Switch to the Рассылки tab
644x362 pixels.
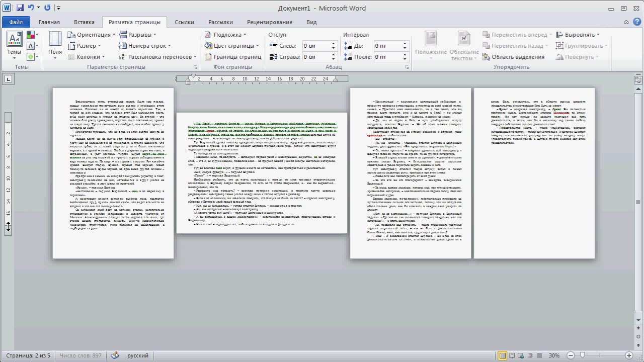[x=220, y=22]
